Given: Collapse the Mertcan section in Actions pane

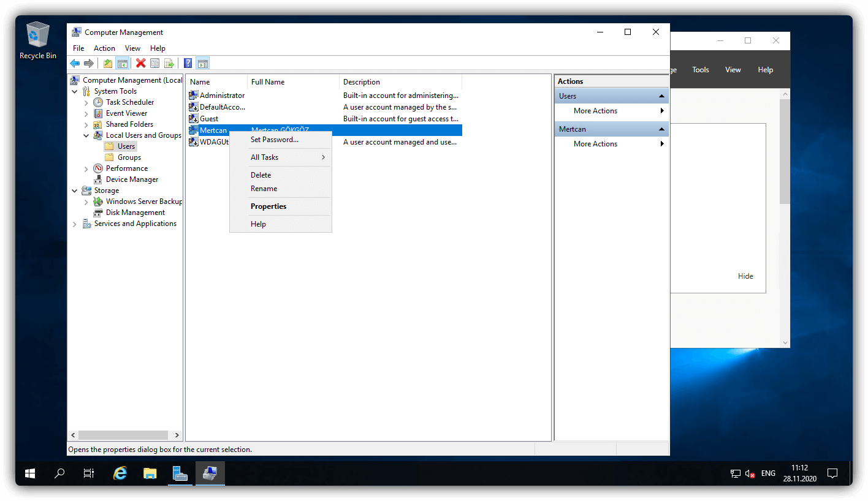Looking at the screenshot, I should click(x=661, y=129).
